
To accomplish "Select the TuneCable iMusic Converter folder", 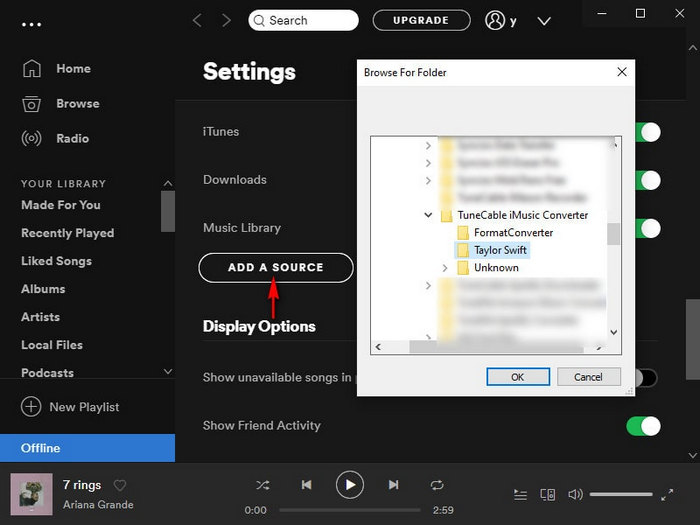I will click(522, 215).
